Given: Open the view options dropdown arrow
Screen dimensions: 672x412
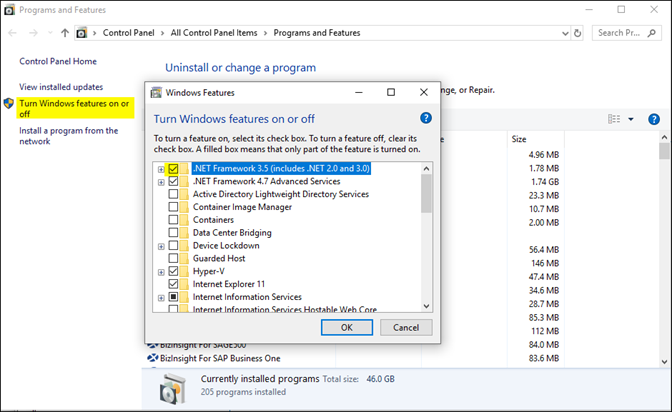Looking at the screenshot, I should [x=631, y=119].
